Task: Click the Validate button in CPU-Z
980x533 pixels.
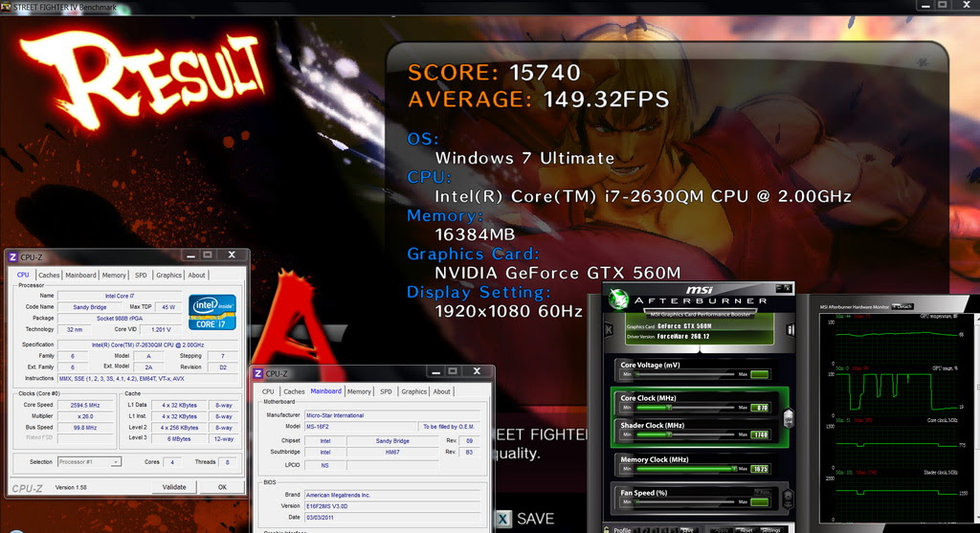Action: 174,487
